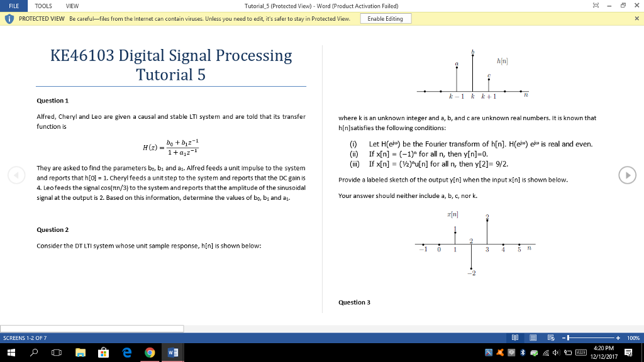Click the Enable Editing button
The width and height of the screenshot is (644, 362).
(x=386, y=19)
